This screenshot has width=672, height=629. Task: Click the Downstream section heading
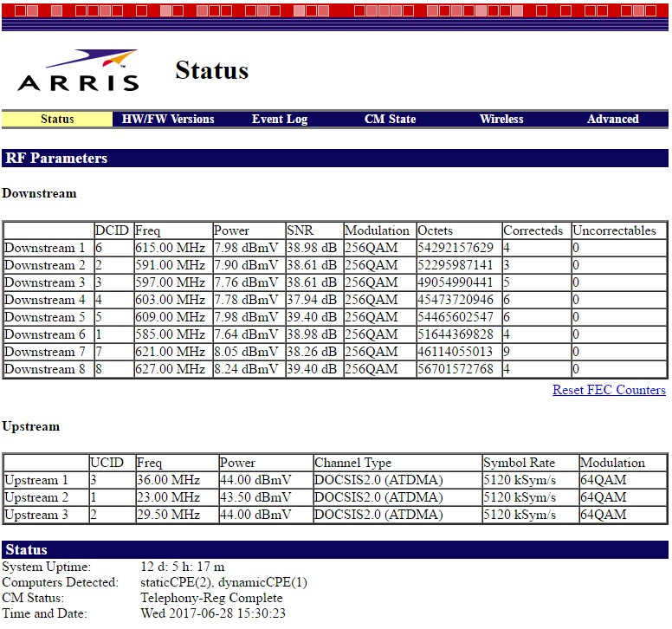pos(40,193)
